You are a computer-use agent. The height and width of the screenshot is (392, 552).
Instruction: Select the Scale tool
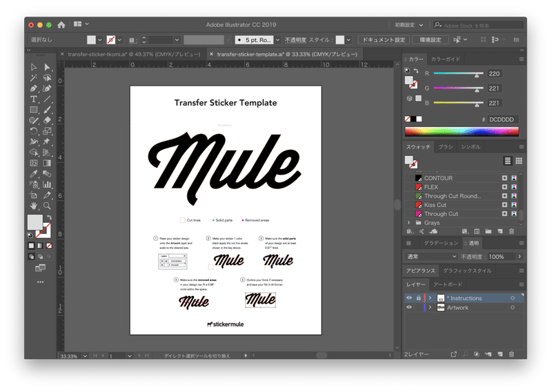pyautogui.click(x=47, y=131)
